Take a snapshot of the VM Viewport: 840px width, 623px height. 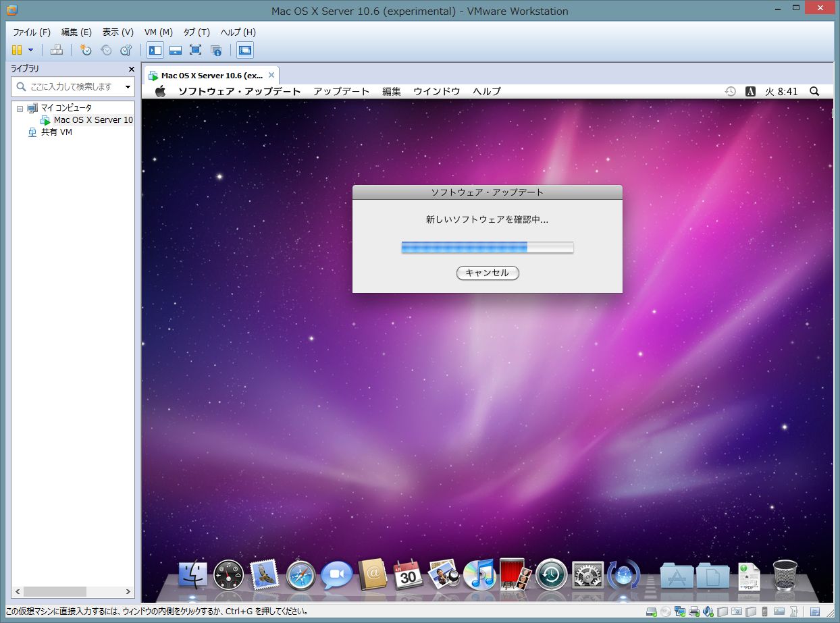(x=86, y=50)
